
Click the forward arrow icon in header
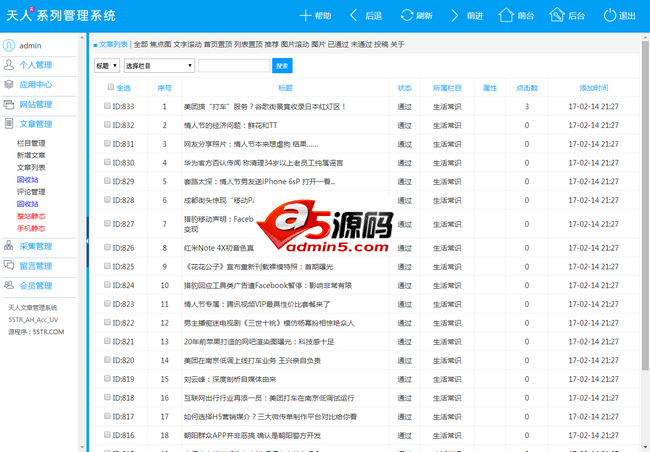455,16
